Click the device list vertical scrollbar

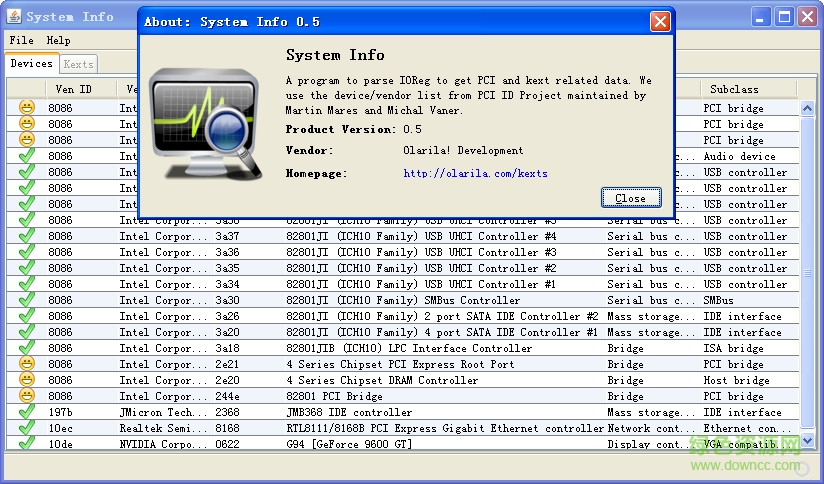coord(806,270)
